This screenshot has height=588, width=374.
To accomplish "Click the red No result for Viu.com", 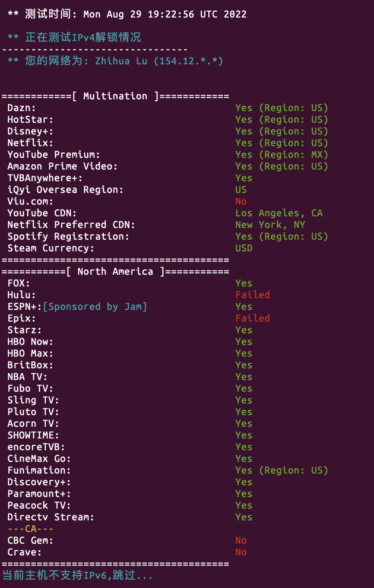I will tap(241, 201).
